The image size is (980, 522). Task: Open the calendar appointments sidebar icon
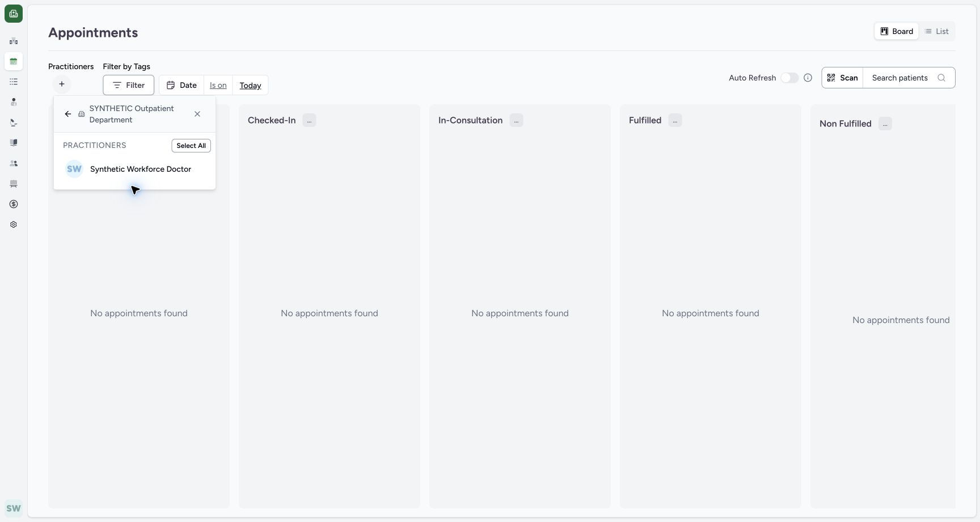pyautogui.click(x=14, y=61)
